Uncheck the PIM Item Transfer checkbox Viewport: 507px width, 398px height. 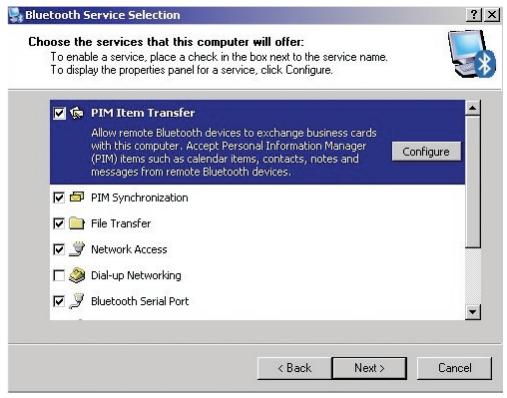[x=59, y=113]
